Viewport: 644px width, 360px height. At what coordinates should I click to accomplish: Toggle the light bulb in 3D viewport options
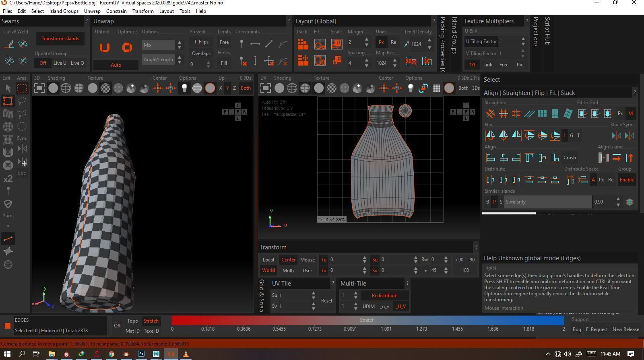[x=184, y=88]
